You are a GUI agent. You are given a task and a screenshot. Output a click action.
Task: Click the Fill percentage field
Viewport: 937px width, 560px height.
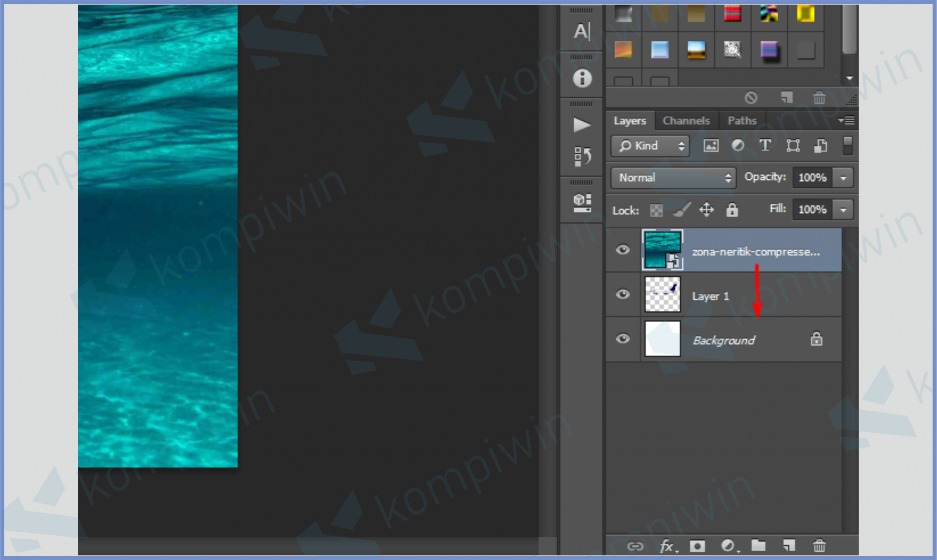(812, 210)
